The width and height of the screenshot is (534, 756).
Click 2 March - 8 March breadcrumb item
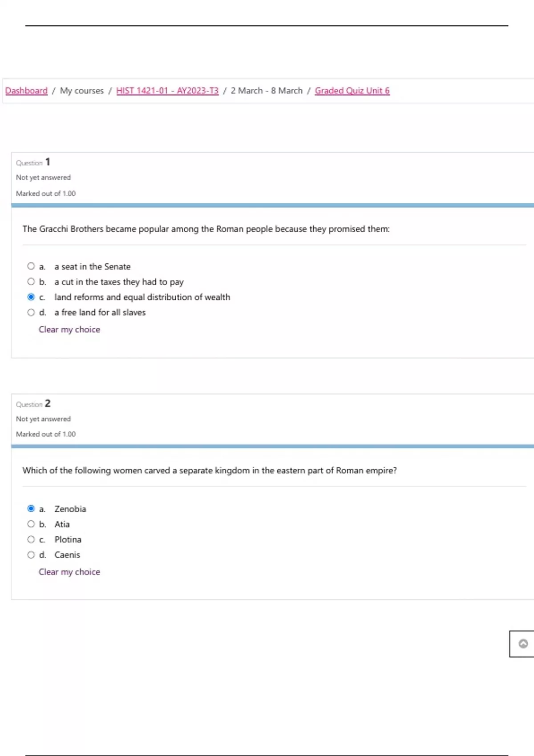pyautogui.click(x=267, y=91)
